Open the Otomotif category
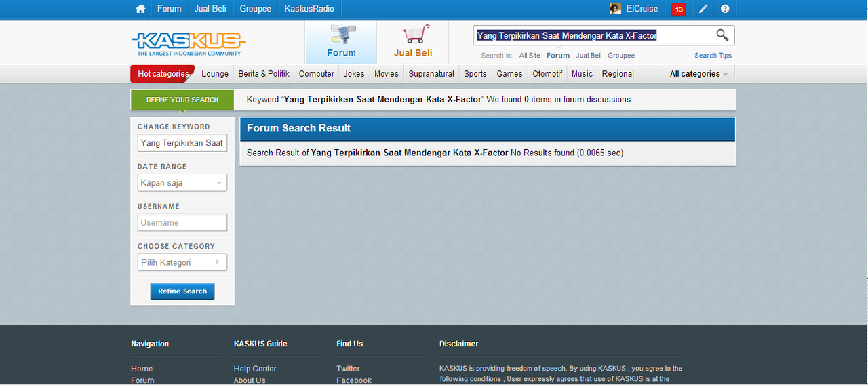This screenshot has width=868, height=385. (x=547, y=74)
